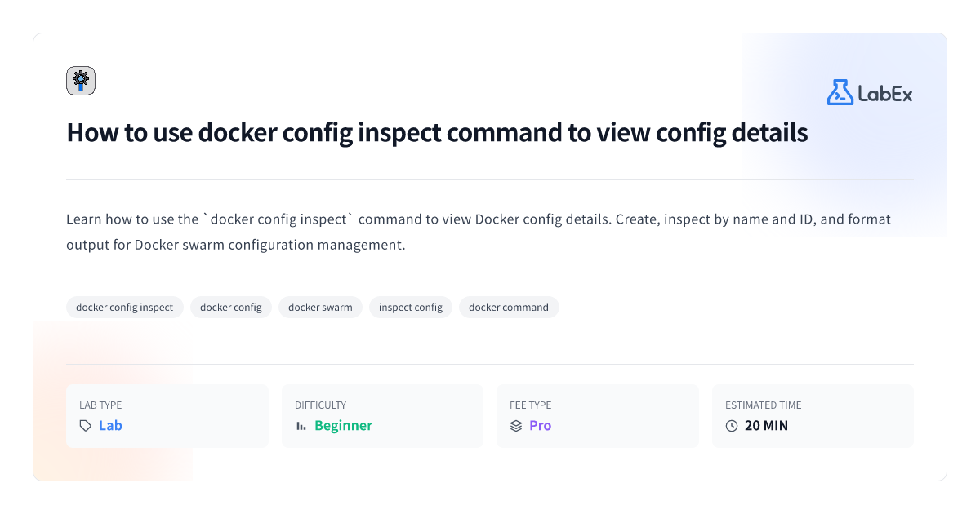
Task: Click the ESTIMATED TIME card label
Action: pyautogui.click(x=764, y=405)
